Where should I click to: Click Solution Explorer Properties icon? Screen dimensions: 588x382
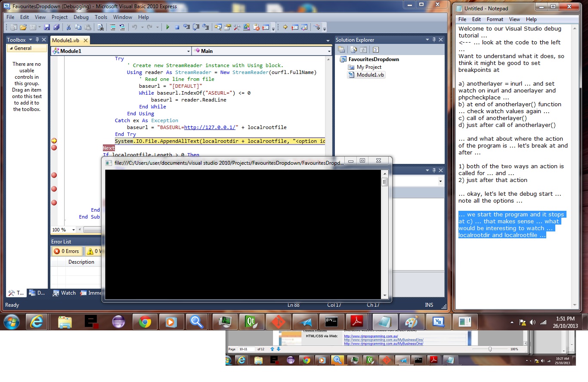341,49
